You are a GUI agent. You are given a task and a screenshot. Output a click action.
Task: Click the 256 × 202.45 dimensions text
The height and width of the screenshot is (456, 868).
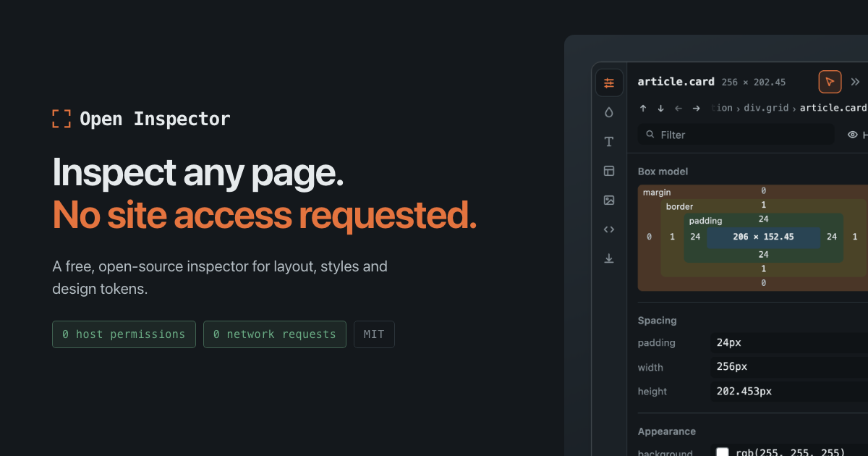pyautogui.click(x=754, y=83)
